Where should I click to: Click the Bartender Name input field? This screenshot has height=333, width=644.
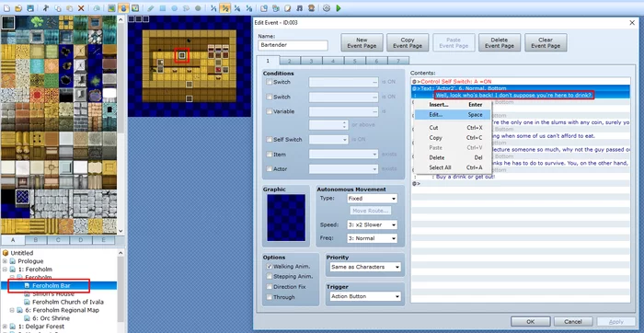click(x=293, y=45)
